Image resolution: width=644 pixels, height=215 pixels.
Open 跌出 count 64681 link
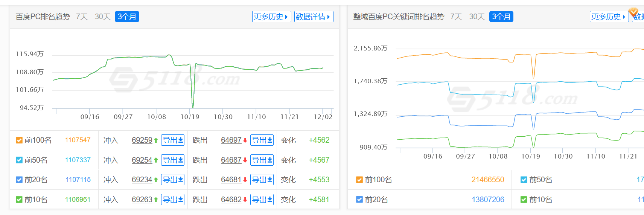(x=231, y=180)
